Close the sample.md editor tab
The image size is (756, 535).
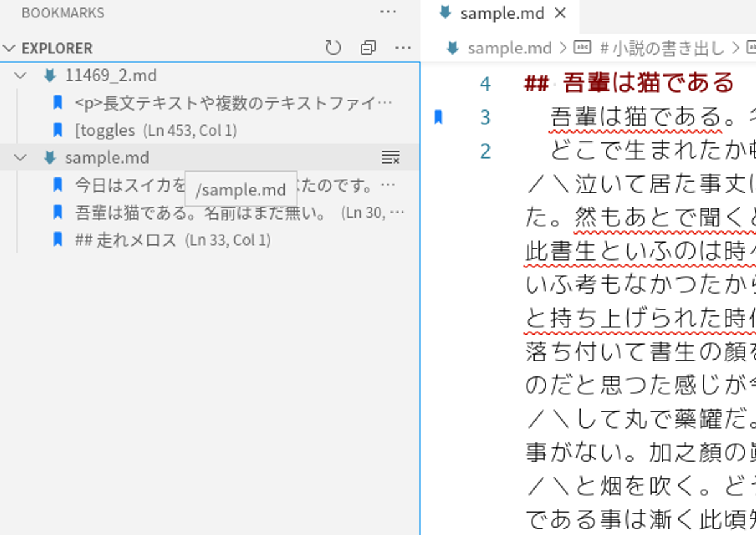[x=560, y=13]
